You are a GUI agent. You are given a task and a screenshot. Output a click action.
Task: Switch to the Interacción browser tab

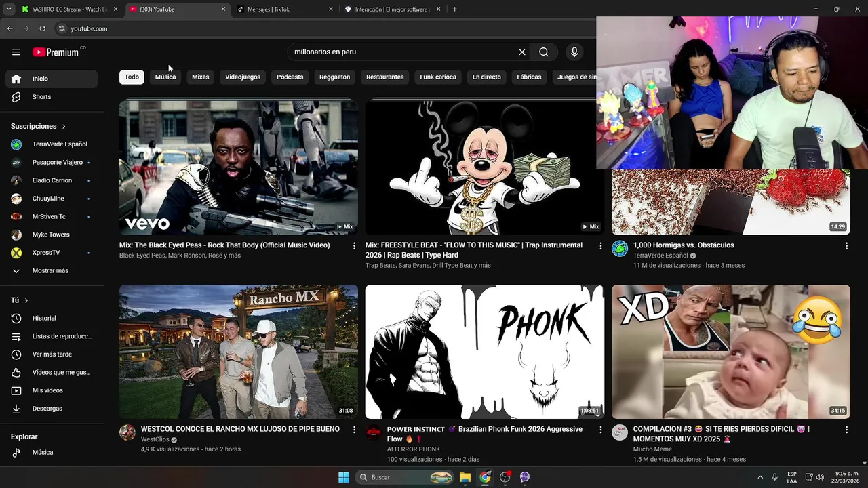point(392,9)
